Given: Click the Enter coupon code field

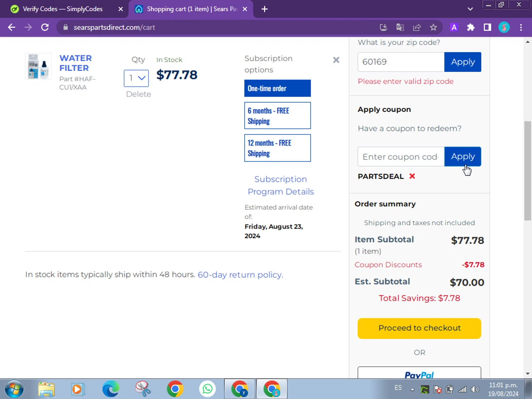Looking at the screenshot, I should [x=401, y=156].
